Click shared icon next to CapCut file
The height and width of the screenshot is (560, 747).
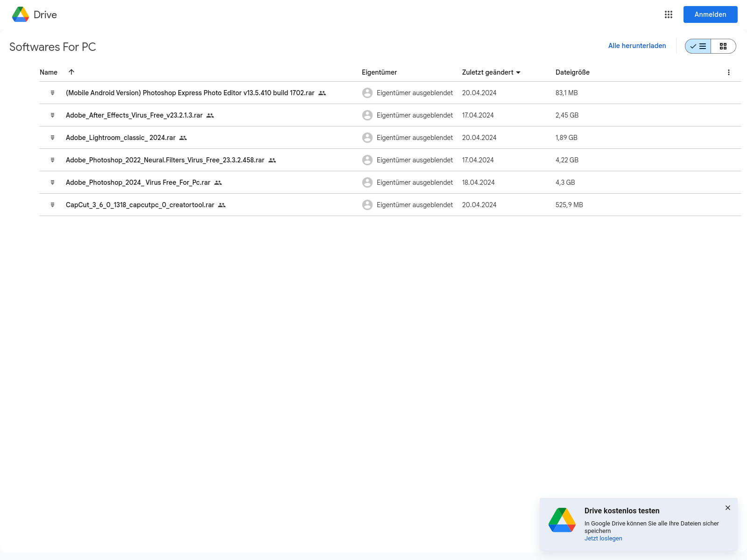[x=222, y=205]
